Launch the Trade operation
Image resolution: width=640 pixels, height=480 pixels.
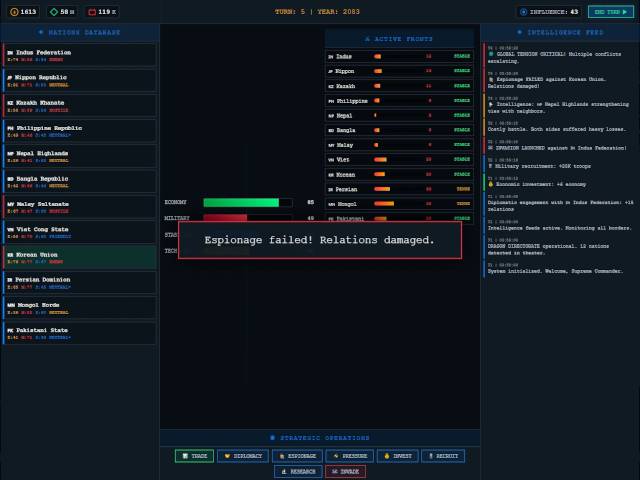pyautogui.click(x=194, y=456)
